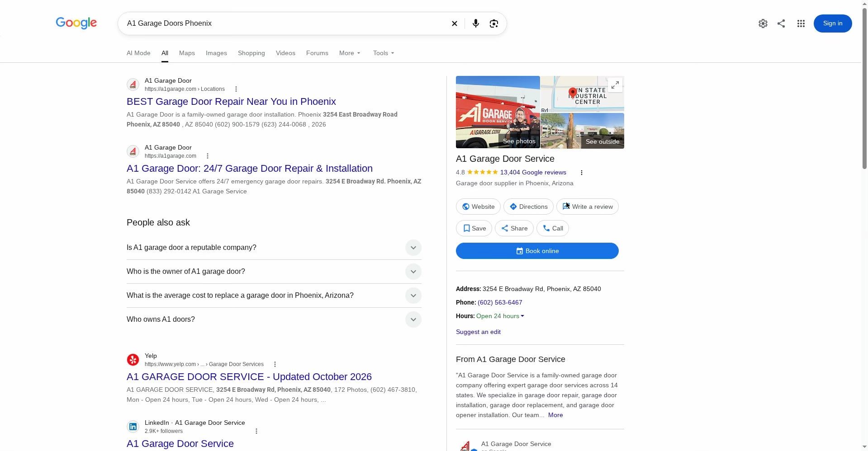Expand the map thumbnail to full size
Screen dimensions: 868x451
click(x=615, y=85)
